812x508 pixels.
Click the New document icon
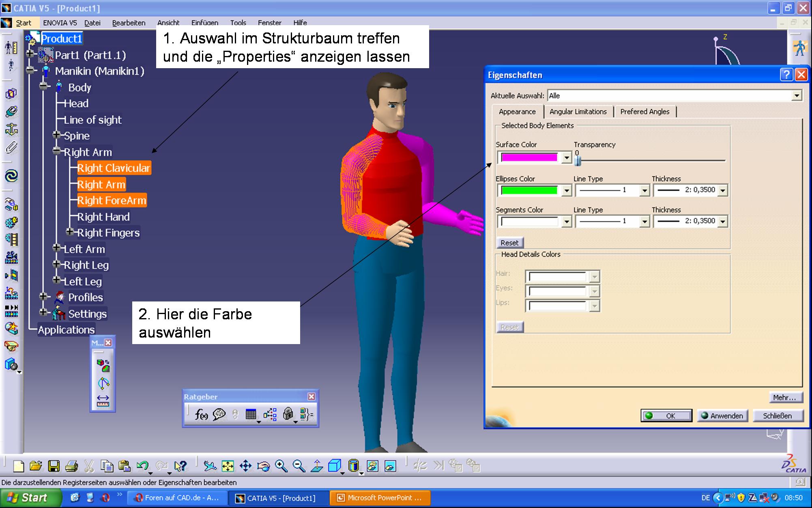point(18,466)
